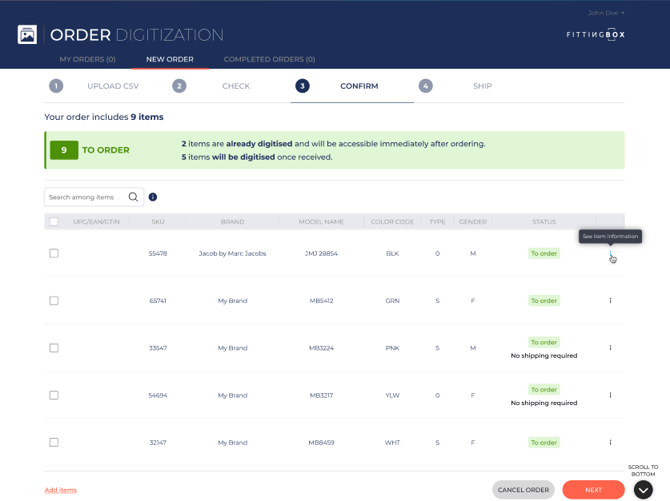The image size is (670, 501).
Task: Click the scroll to bottom arrow button
Action: (643, 489)
